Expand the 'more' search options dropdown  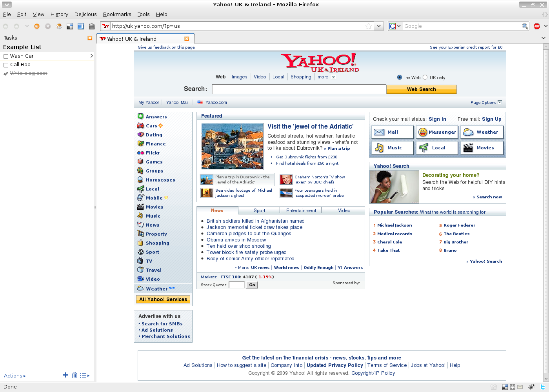[333, 77]
